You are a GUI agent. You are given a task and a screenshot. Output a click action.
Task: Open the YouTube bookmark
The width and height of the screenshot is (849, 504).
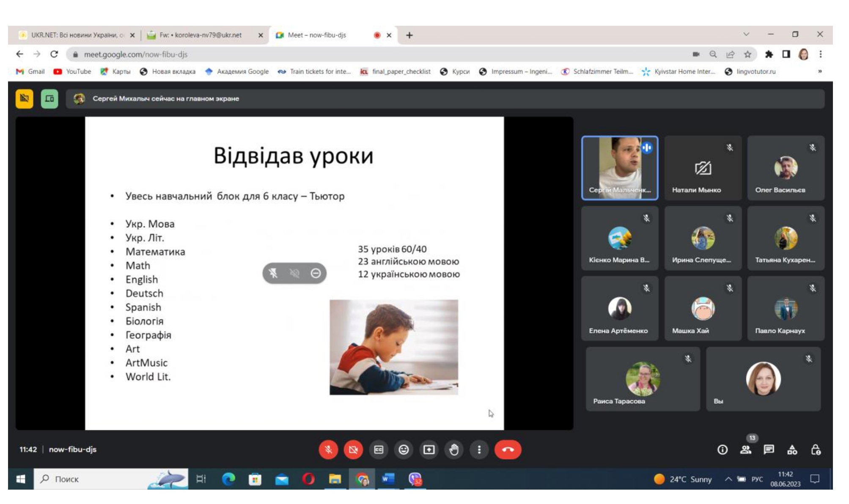coord(72,71)
